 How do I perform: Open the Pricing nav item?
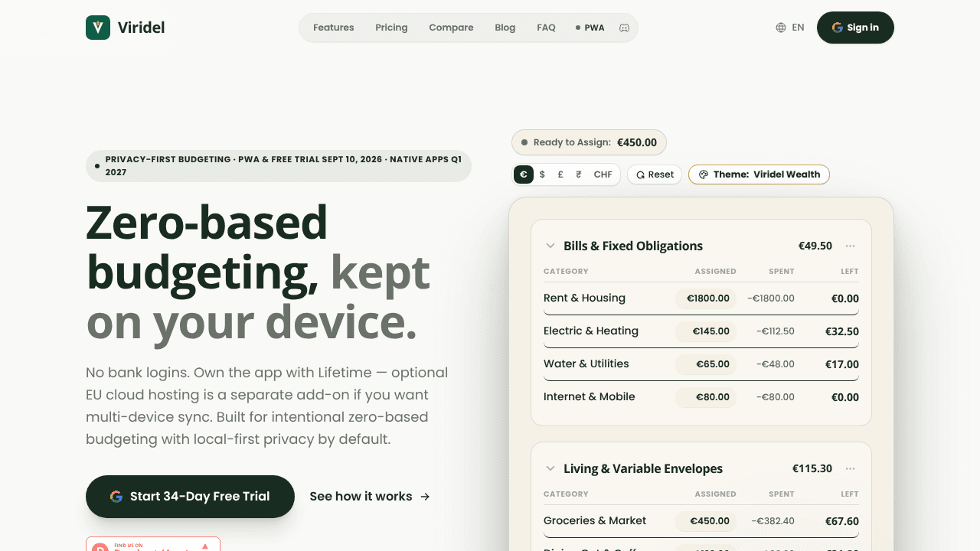click(391, 28)
